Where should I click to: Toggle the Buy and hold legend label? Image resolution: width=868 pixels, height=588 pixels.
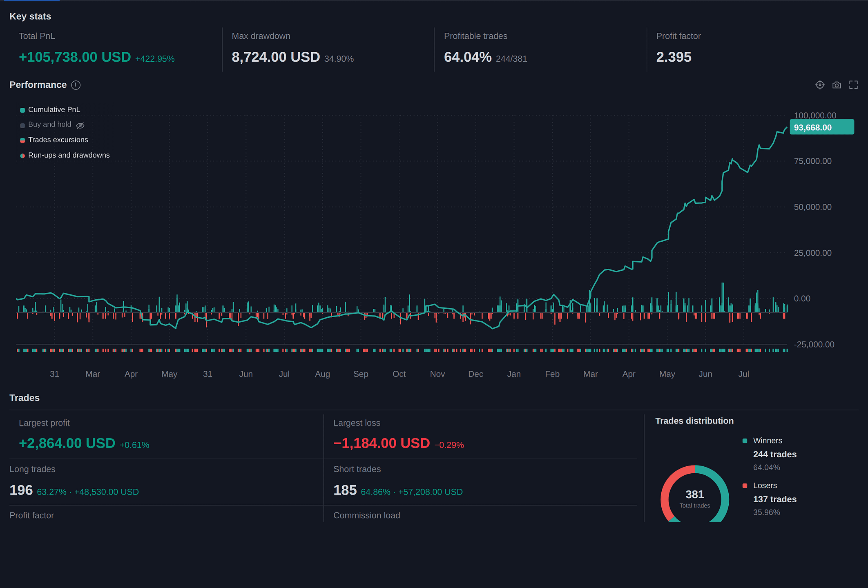(49, 125)
